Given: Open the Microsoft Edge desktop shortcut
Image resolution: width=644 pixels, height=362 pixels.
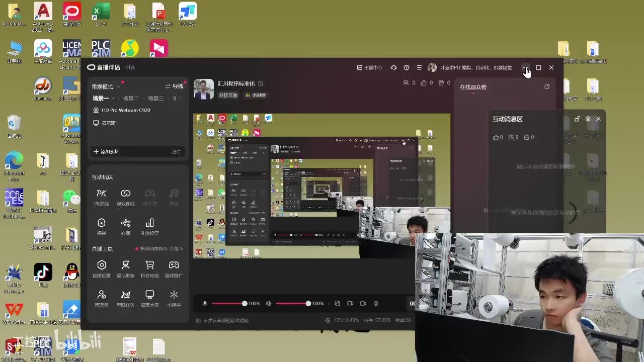Looking at the screenshot, I should click(x=14, y=166).
